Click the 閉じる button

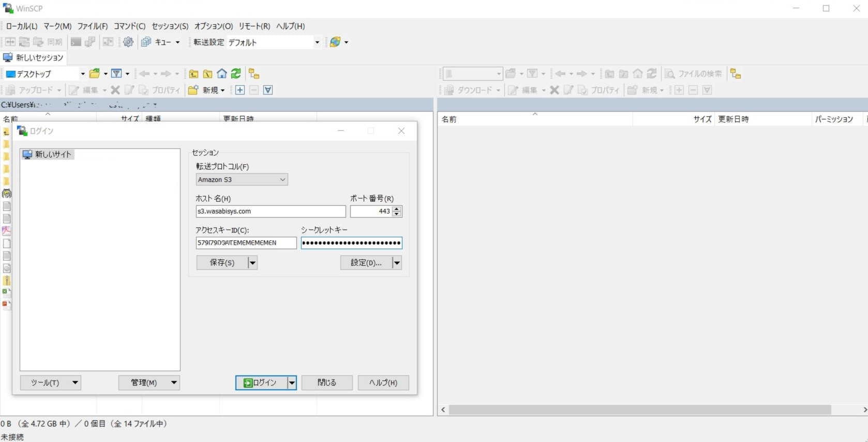327,383
